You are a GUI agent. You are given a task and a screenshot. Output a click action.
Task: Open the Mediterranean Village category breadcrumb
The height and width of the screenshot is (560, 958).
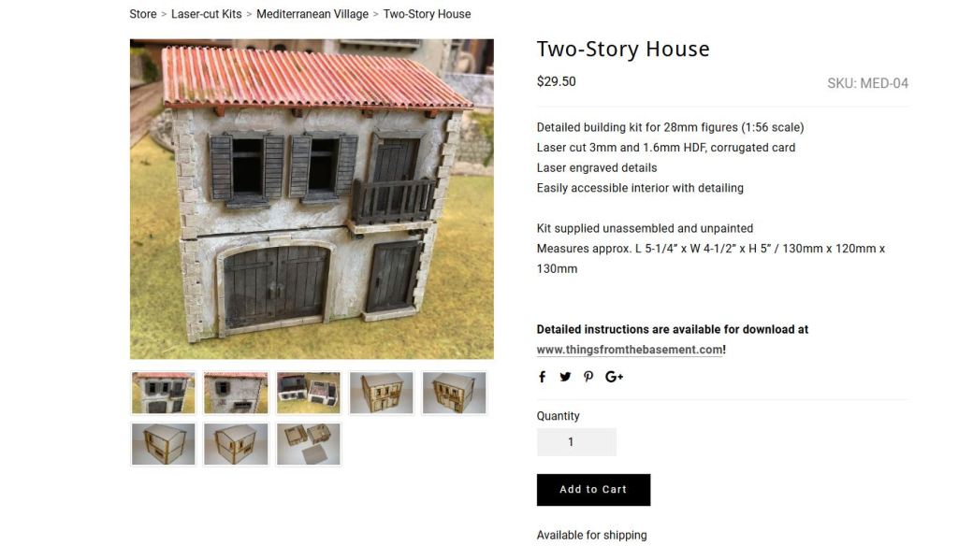point(312,14)
